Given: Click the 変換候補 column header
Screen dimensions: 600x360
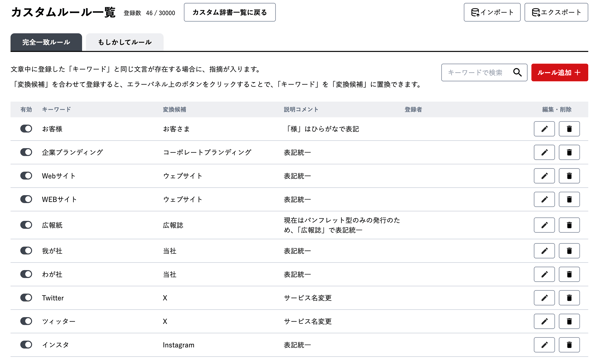Looking at the screenshot, I should 174,109.
